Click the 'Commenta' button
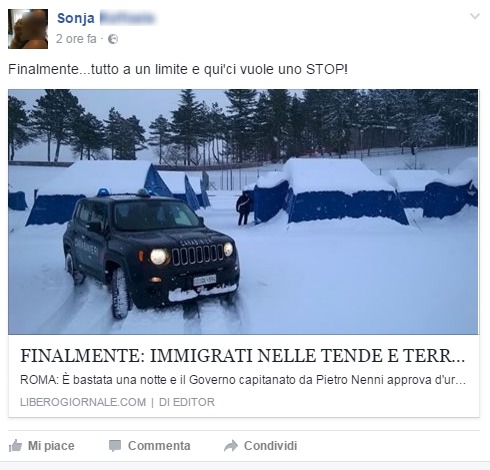 point(150,446)
